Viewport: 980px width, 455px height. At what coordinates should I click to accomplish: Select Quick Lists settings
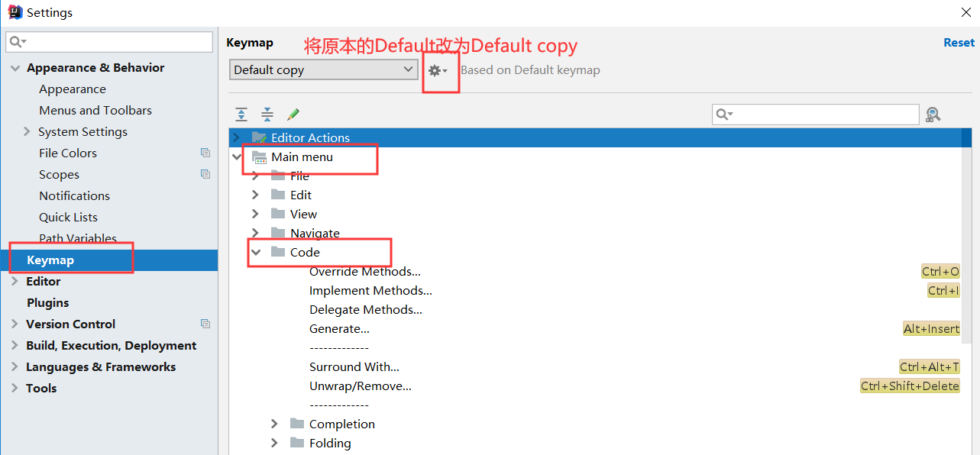pos(68,218)
